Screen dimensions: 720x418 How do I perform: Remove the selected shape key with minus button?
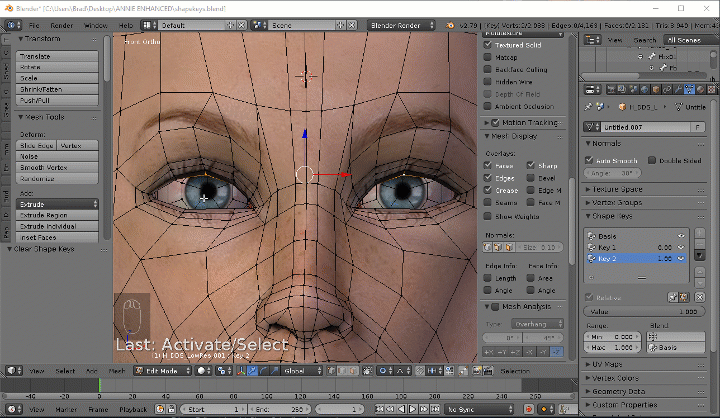click(699, 245)
